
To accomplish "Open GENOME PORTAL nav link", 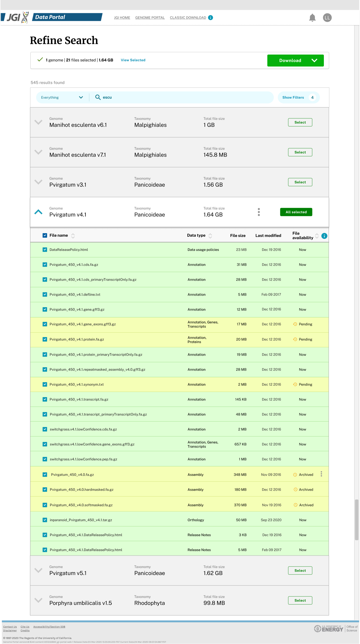I will click(150, 17).
